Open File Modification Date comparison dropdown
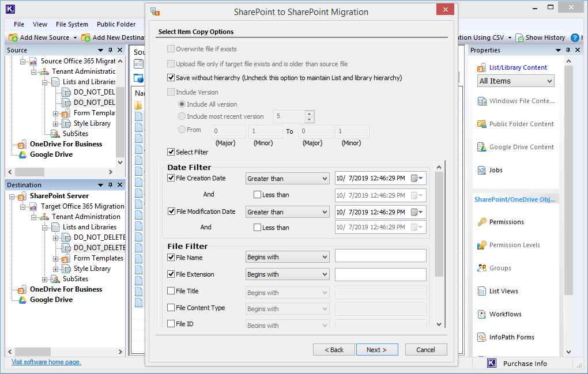 (x=288, y=212)
